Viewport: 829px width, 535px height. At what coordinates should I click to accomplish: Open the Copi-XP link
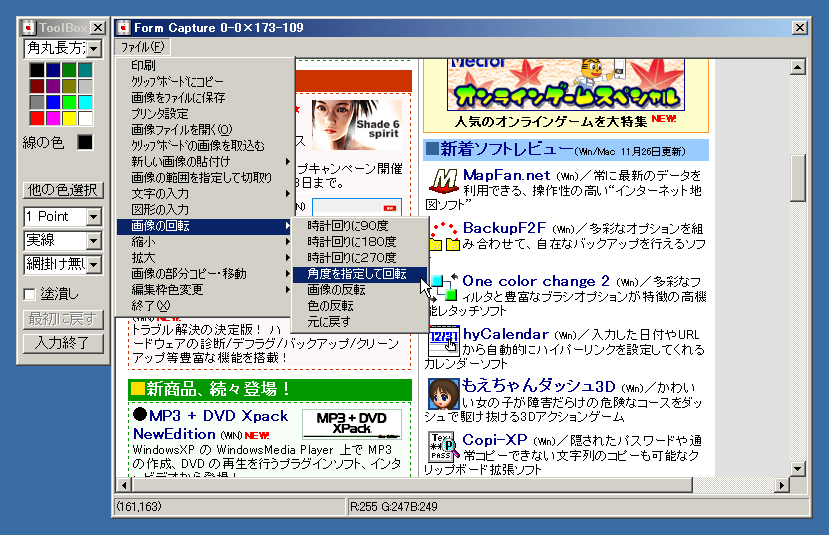click(x=494, y=440)
